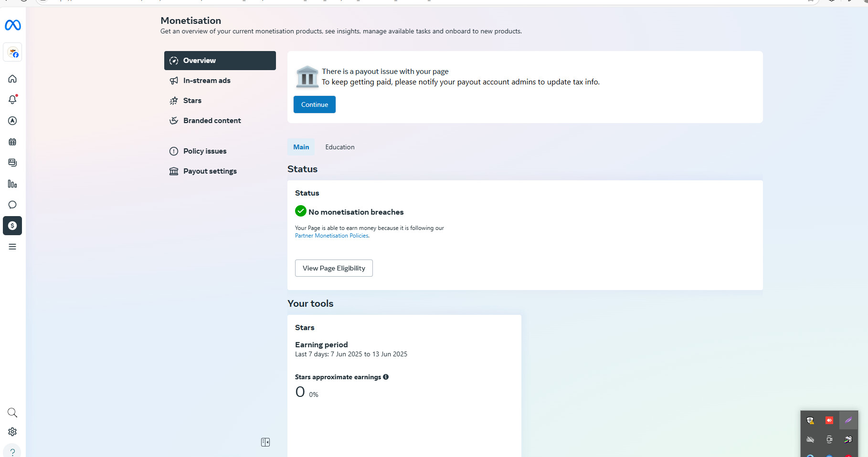Open Stars menu item

(220, 101)
